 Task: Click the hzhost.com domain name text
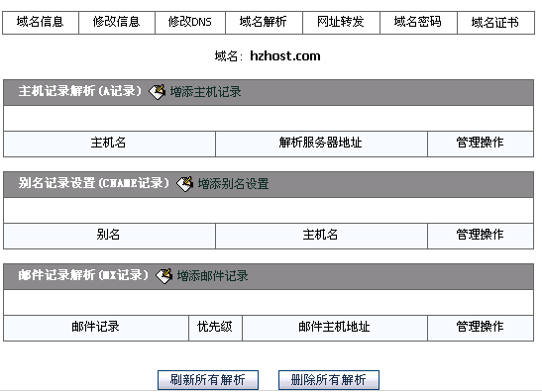(285, 56)
